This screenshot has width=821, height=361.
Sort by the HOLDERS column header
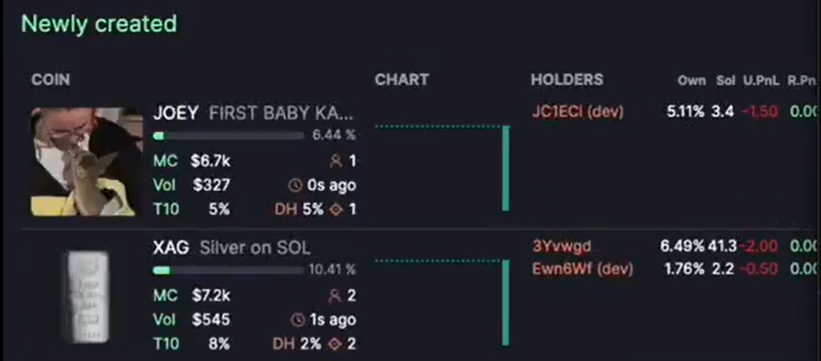coord(567,80)
